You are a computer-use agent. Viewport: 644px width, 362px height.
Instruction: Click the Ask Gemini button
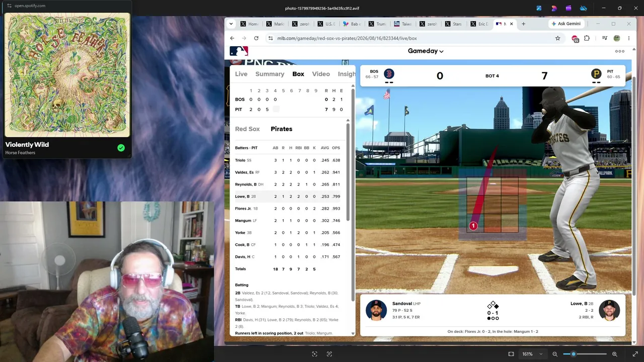[566, 24]
